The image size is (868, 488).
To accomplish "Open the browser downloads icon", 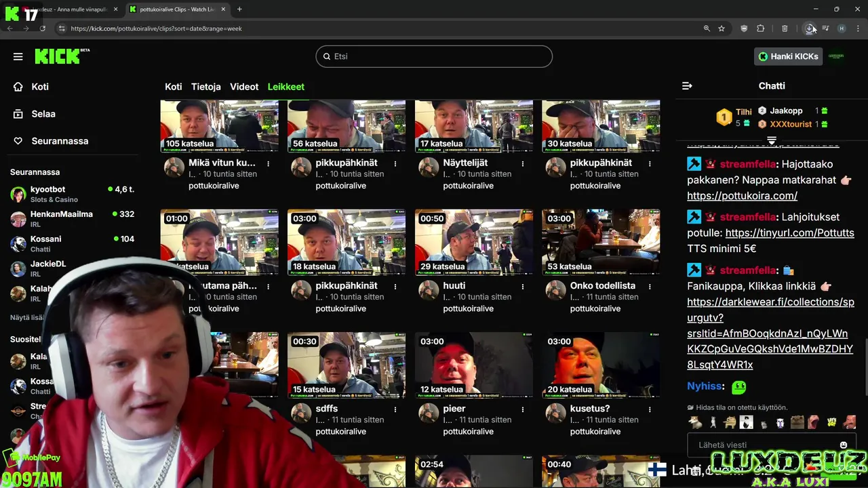I will tap(810, 28).
